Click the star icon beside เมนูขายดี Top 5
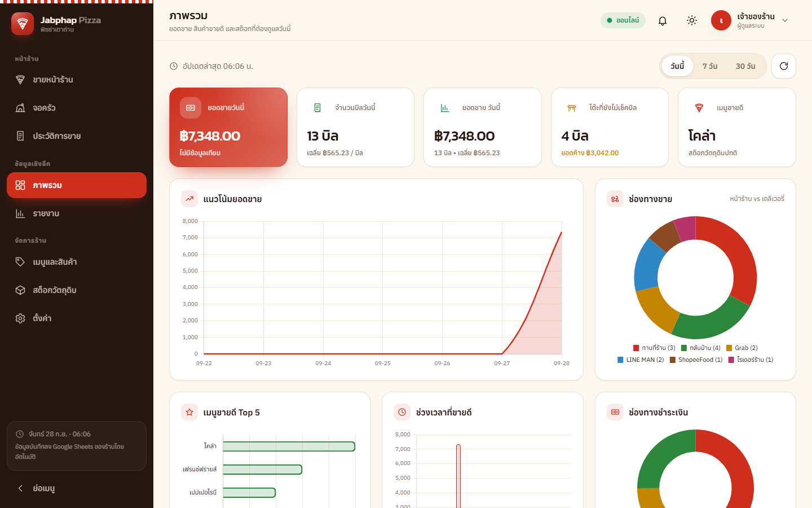The image size is (812, 508). (189, 412)
